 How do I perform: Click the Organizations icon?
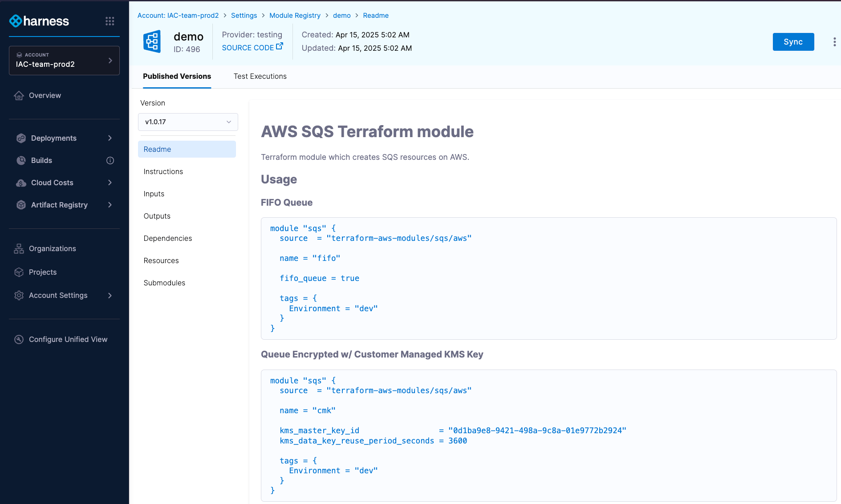[19, 248]
